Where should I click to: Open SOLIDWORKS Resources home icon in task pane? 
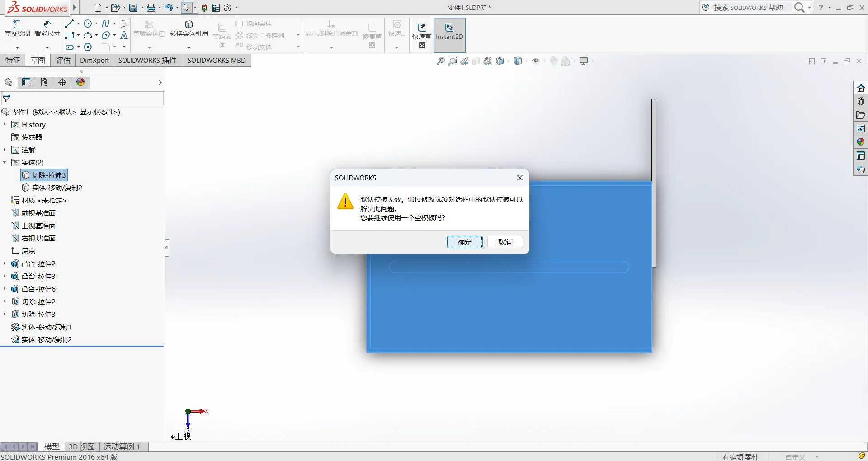(x=861, y=88)
